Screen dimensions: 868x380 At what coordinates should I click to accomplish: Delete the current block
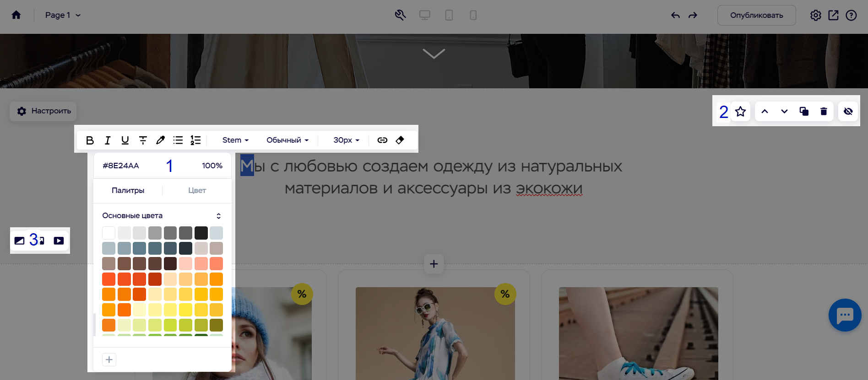(824, 111)
